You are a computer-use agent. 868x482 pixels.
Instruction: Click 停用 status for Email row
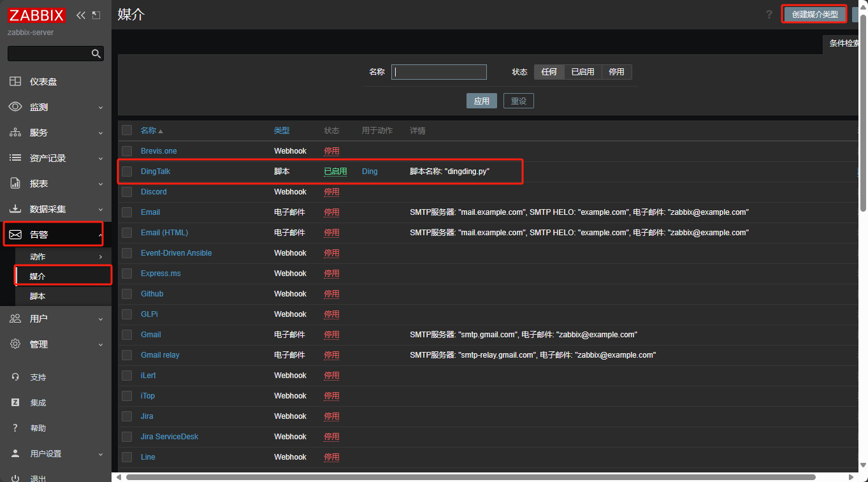tap(331, 212)
